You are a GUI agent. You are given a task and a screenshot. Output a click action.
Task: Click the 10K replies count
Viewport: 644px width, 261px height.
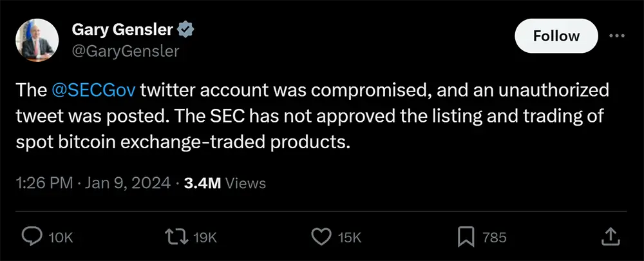[x=61, y=238]
